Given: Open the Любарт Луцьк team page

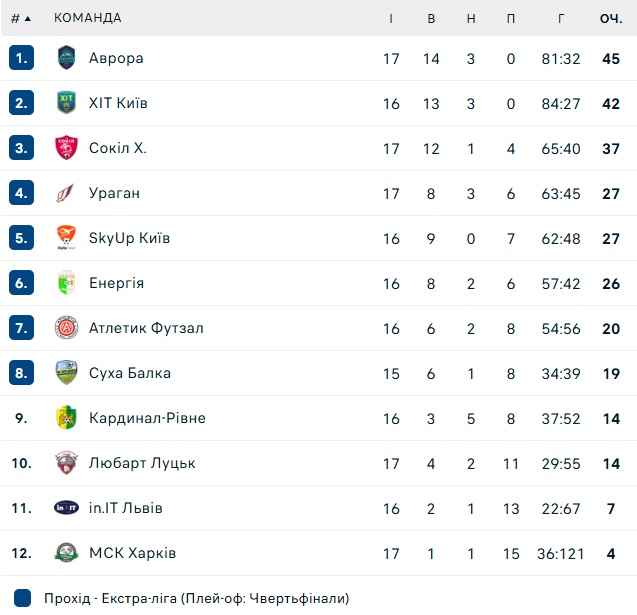Looking at the screenshot, I should (142, 463).
